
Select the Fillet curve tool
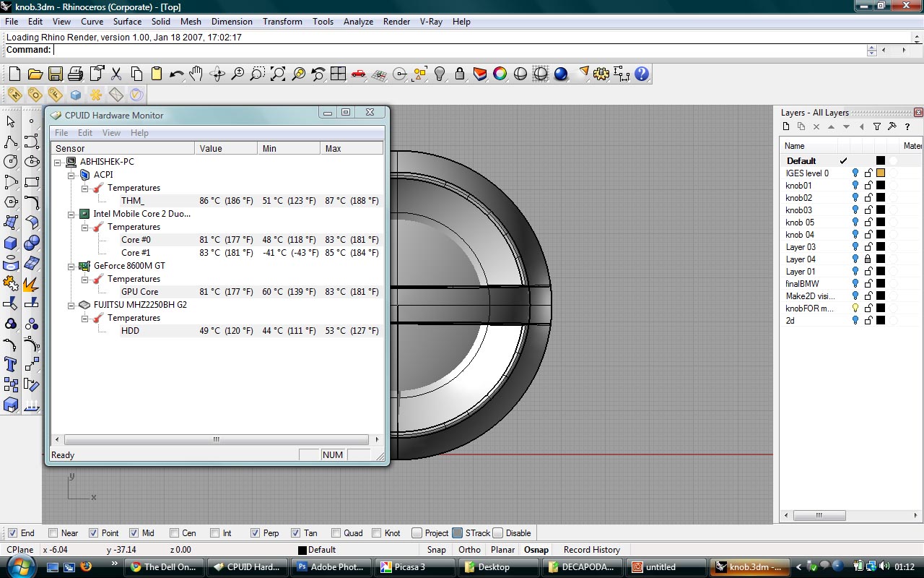31,202
